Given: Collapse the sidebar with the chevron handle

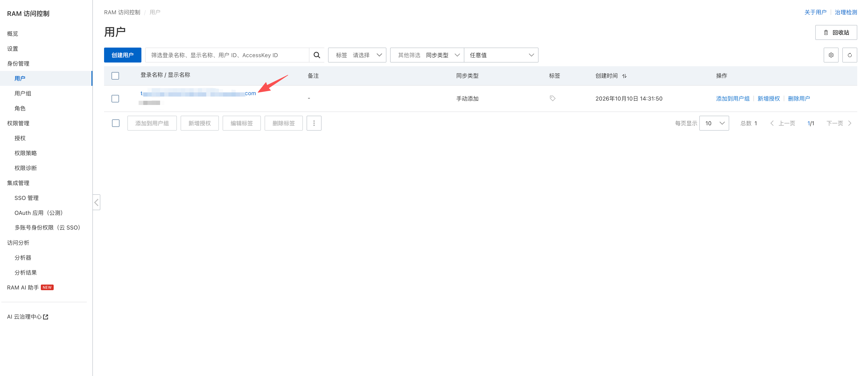Looking at the screenshot, I should point(96,202).
